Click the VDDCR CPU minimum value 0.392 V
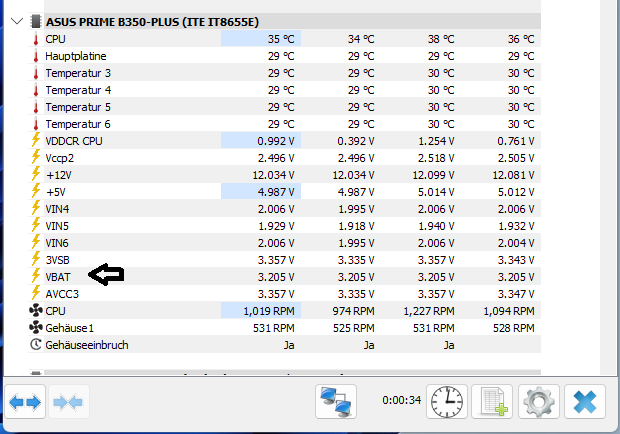620x434 pixels. (356, 141)
